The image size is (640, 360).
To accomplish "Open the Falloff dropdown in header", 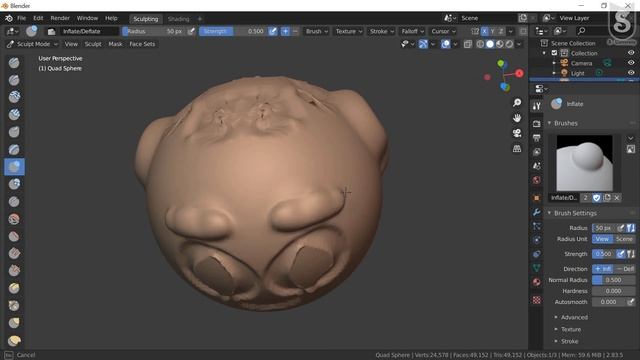I will (413, 31).
